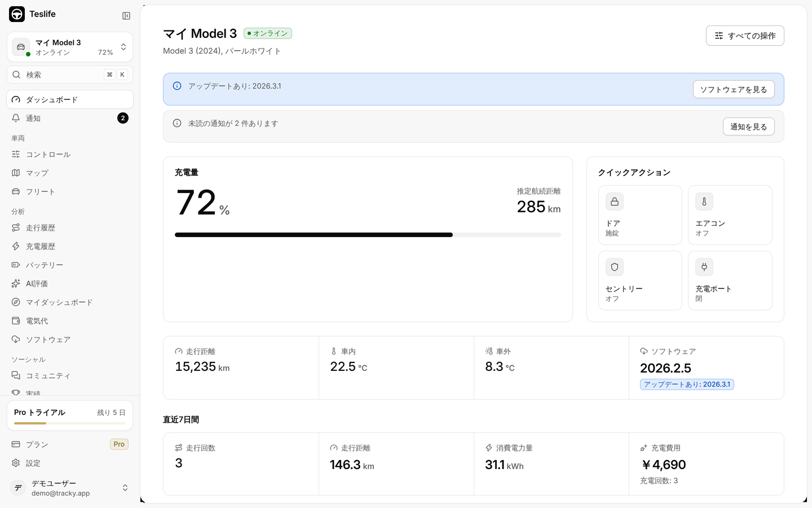Focus the 検索 search field

(x=70, y=75)
